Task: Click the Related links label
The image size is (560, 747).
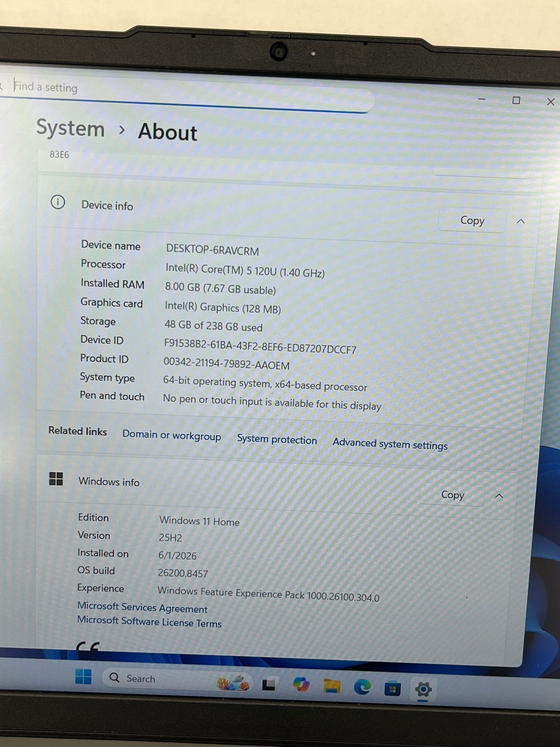Action: 78,431
